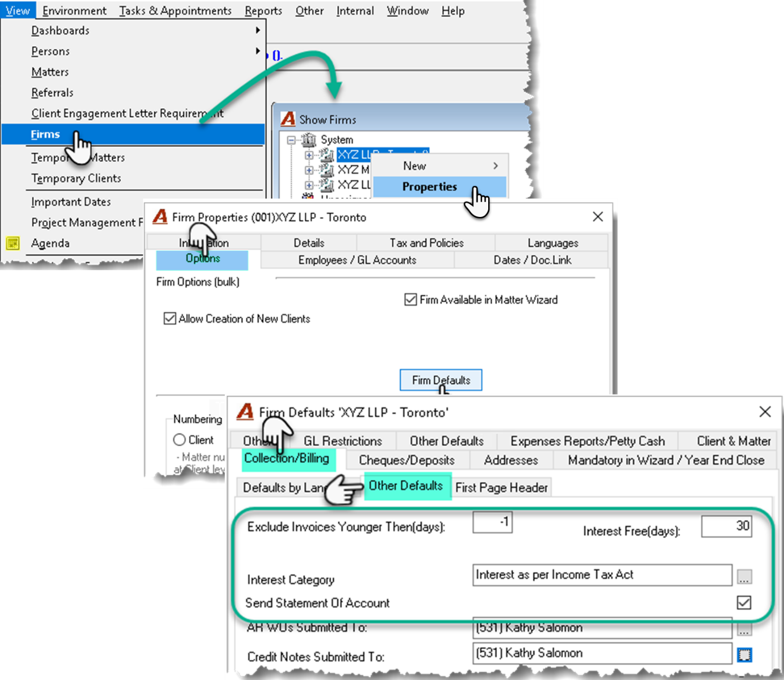Click the Firm Defaults title bar icon

pos(245,412)
